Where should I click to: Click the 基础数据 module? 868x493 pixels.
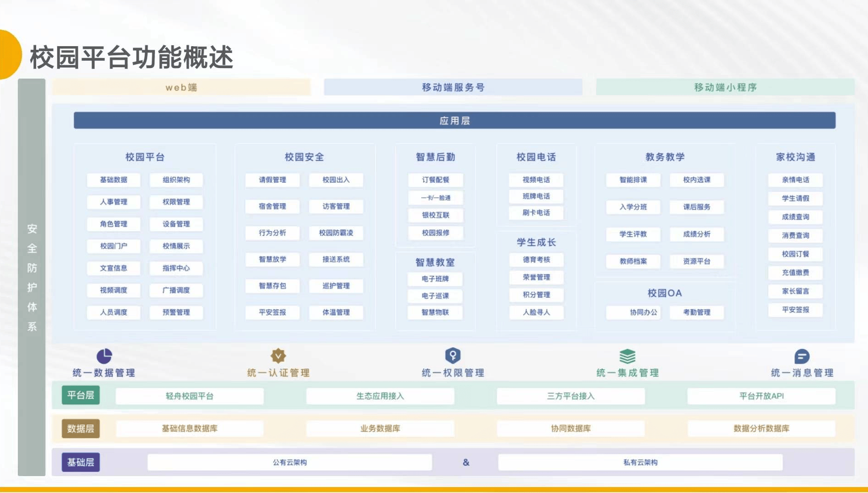114,180
